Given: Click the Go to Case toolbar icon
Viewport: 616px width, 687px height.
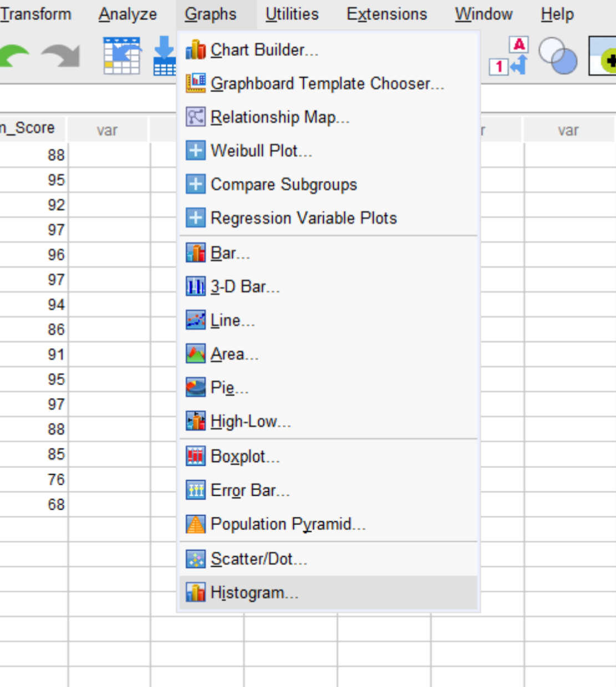Looking at the screenshot, I should coord(121,55).
